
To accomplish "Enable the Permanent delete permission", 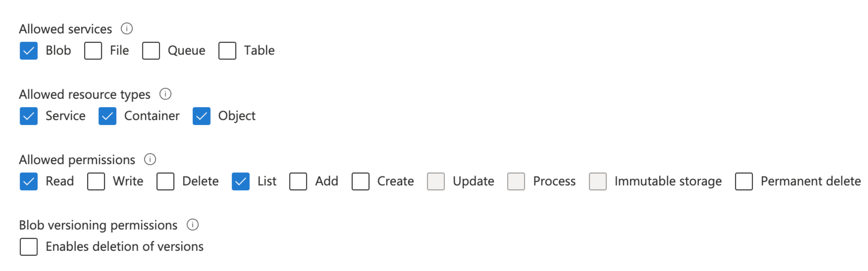I will pos(744,181).
